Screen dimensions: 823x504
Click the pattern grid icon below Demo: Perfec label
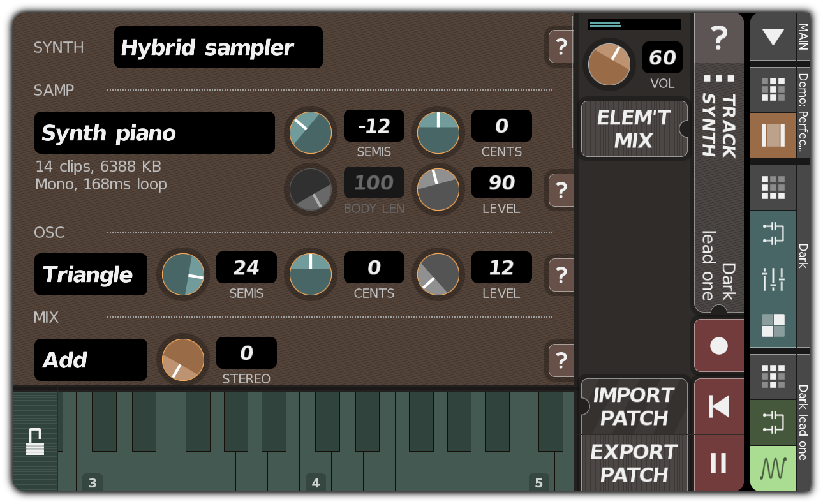[x=773, y=89]
